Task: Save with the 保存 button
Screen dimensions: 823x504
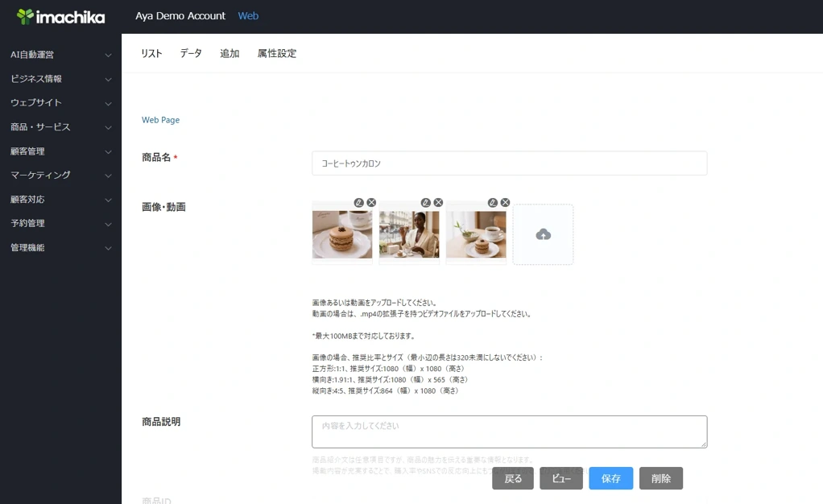Action: (x=611, y=478)
